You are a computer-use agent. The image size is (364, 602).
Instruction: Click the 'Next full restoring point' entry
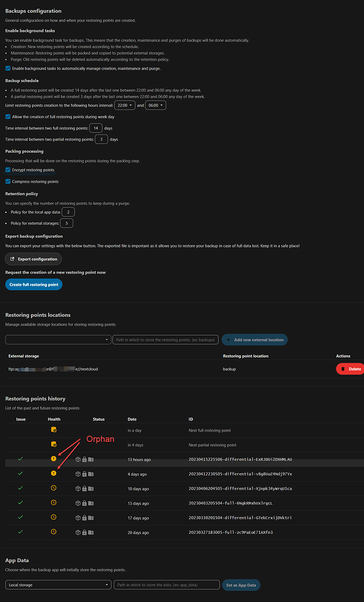point(210,430)
